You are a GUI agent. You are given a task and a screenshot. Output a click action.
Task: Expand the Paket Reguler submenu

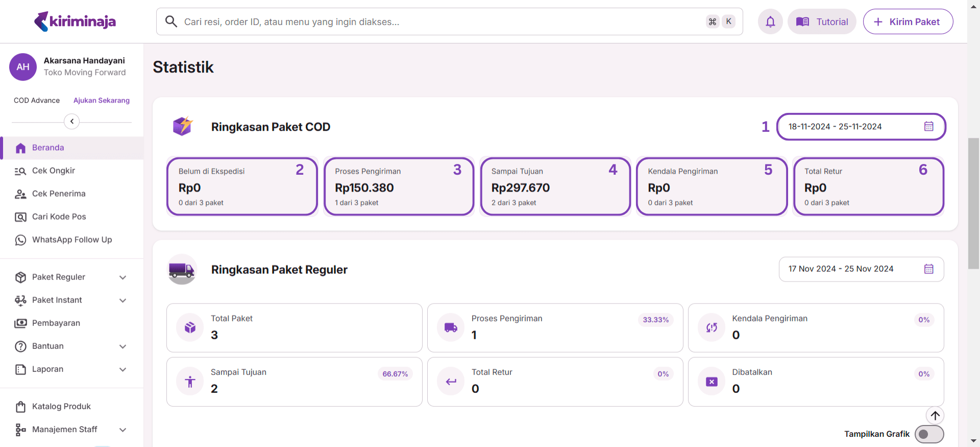122,277
